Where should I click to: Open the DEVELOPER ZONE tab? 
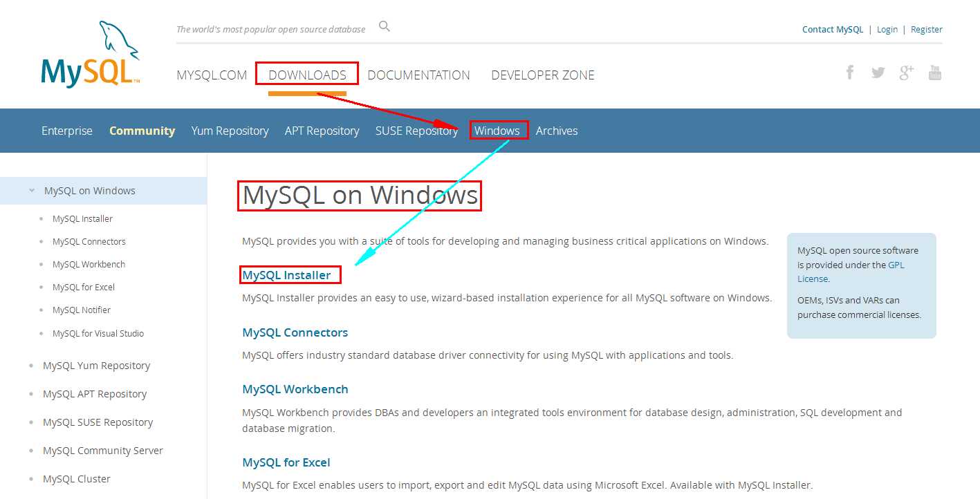543,75
